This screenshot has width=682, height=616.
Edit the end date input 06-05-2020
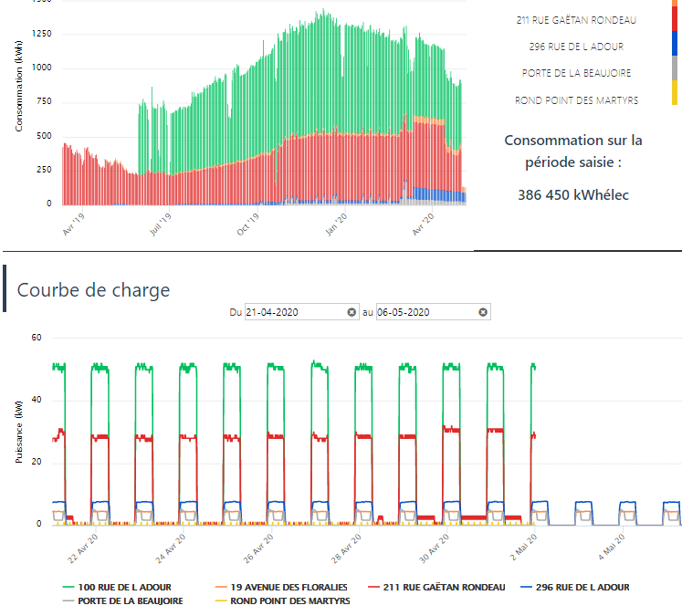point(433,312)
